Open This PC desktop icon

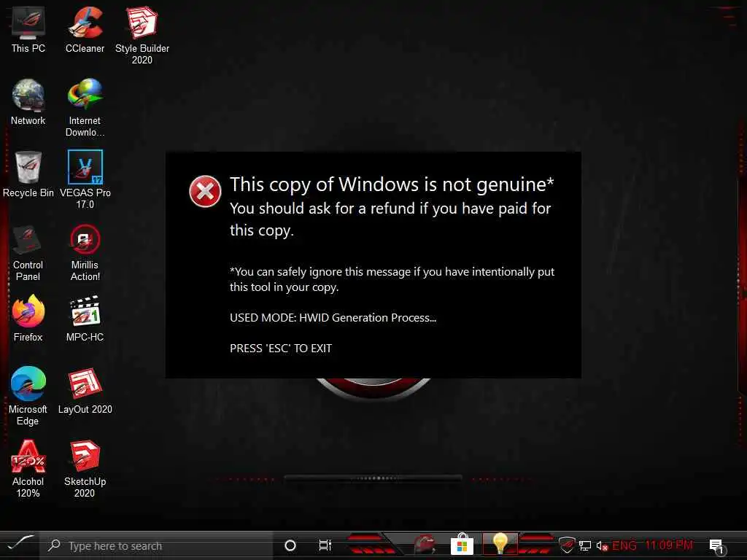(28, 29)
